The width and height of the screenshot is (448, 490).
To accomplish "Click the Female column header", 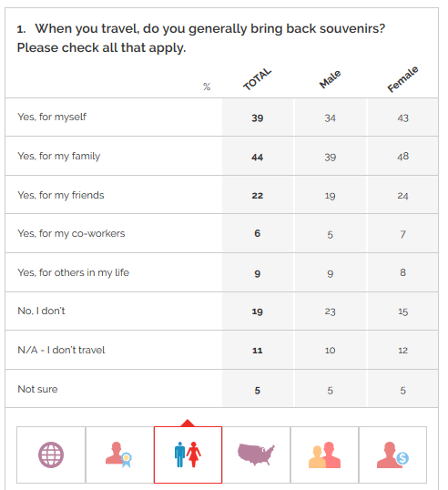I will click(x=402, y=79).
